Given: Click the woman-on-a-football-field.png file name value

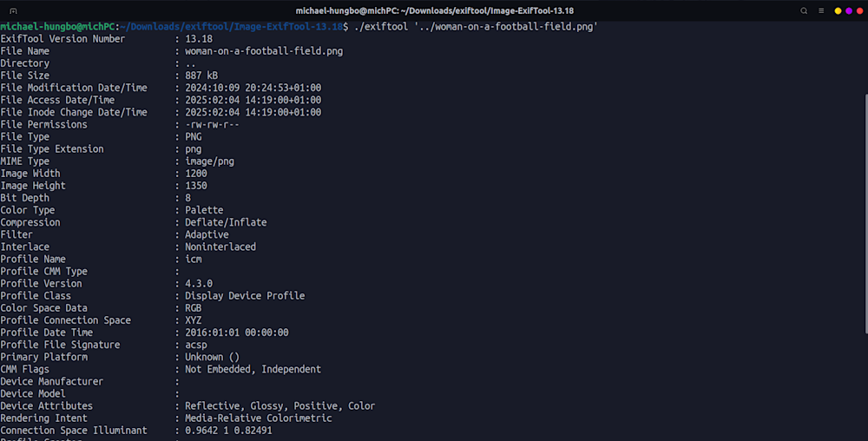Looking at the screenshot, I should tap(264, 51).
